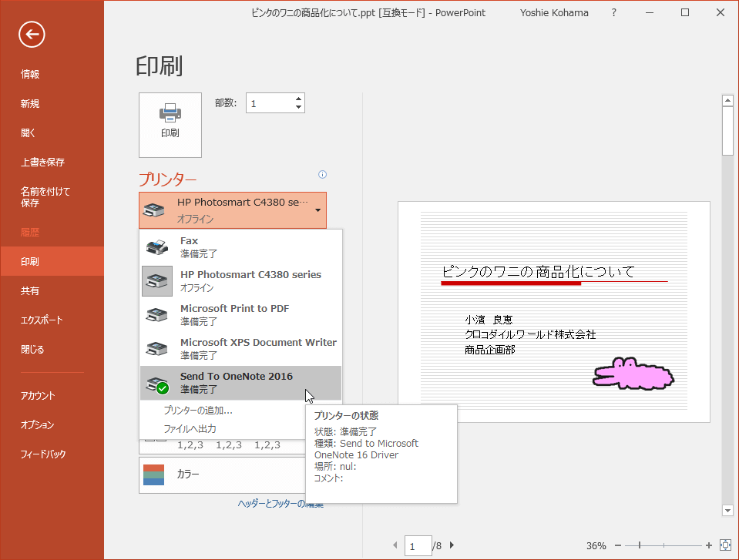Click the preview scrollbar thumb
This screenshot has width=739, height=560.
point(727,130)
